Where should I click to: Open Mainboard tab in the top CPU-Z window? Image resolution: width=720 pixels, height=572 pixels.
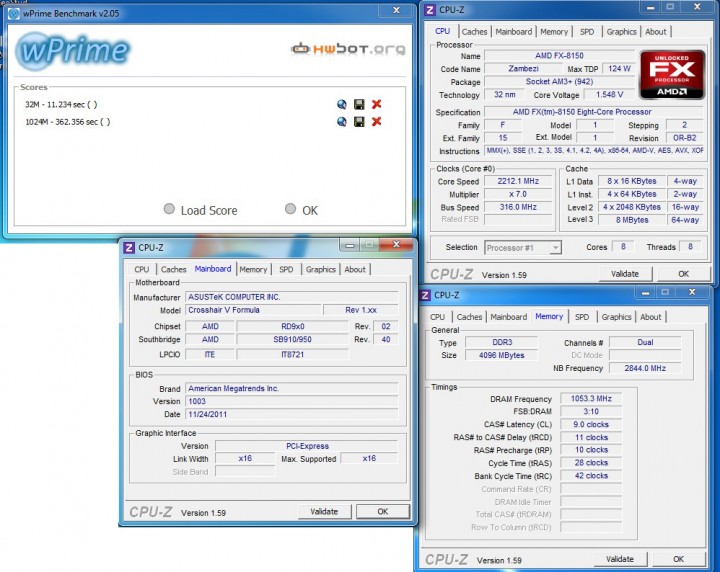click(514, 32)
